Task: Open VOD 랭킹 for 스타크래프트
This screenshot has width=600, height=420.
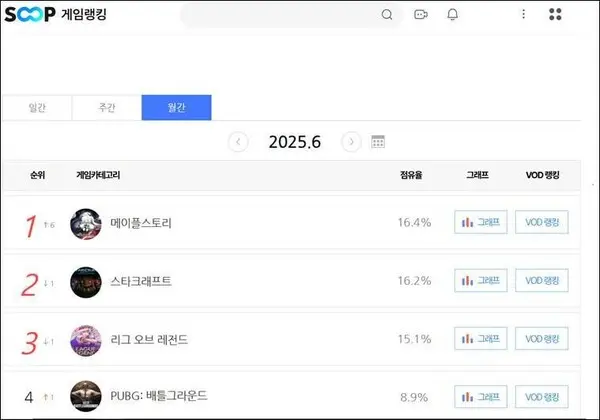Action: tap(541, 282)
